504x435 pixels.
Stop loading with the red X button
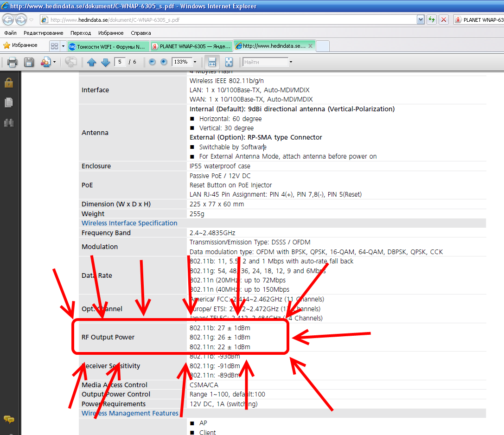pyautogui.click(x=444, y=19)
